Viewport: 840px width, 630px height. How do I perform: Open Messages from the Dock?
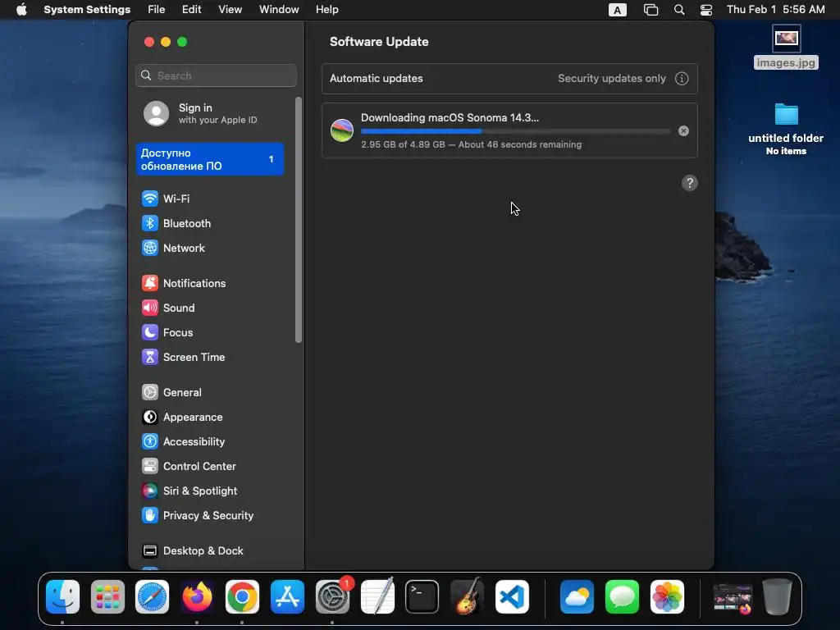pos(622,597)
